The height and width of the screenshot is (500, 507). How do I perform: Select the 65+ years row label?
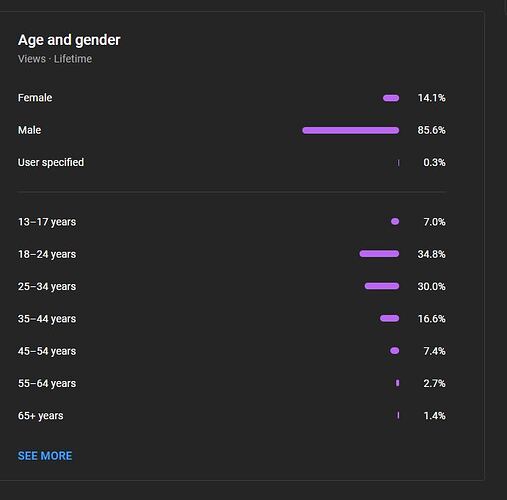41,416
